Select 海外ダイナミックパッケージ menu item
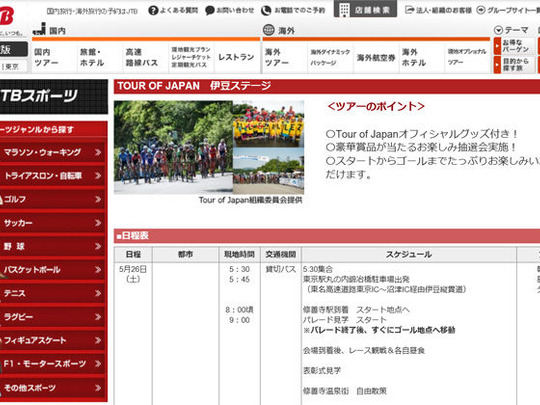 (x=331, y=57)
